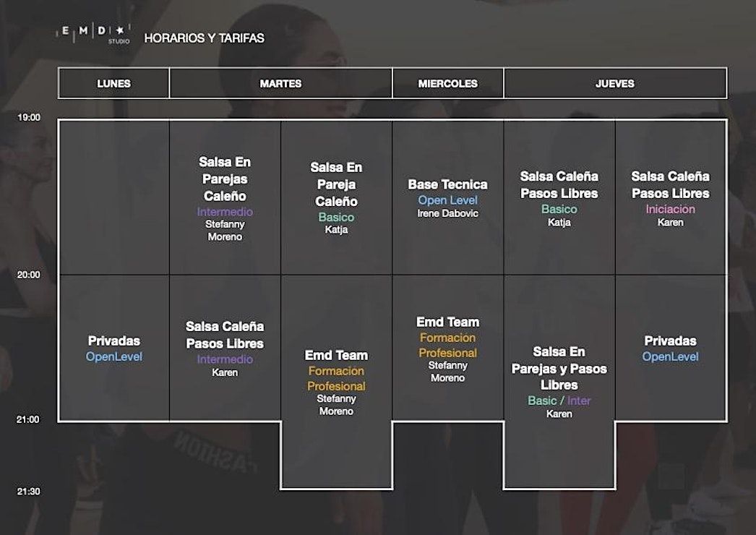Click the EMD Studio logo

pos(94,33)
